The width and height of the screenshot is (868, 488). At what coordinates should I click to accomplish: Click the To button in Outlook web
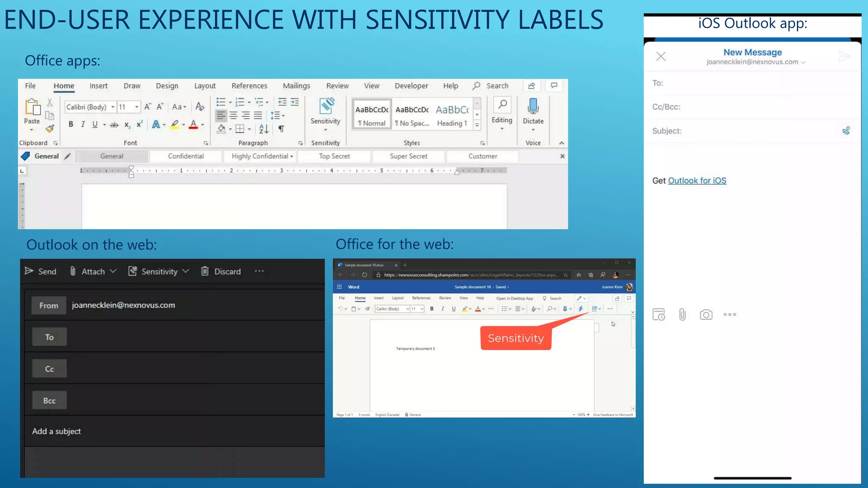coord(50,337)
